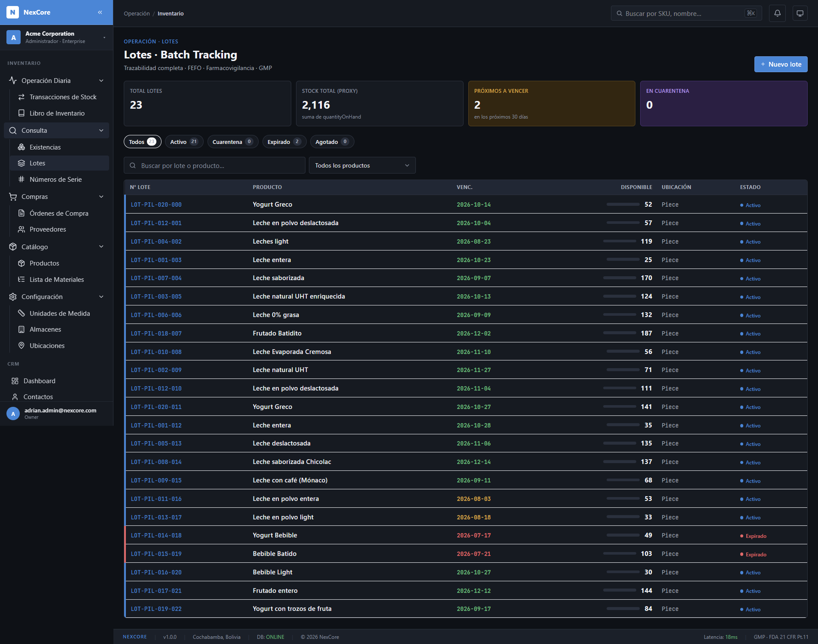Click the Expirado status of Bebible Batido

coord(753,555)
